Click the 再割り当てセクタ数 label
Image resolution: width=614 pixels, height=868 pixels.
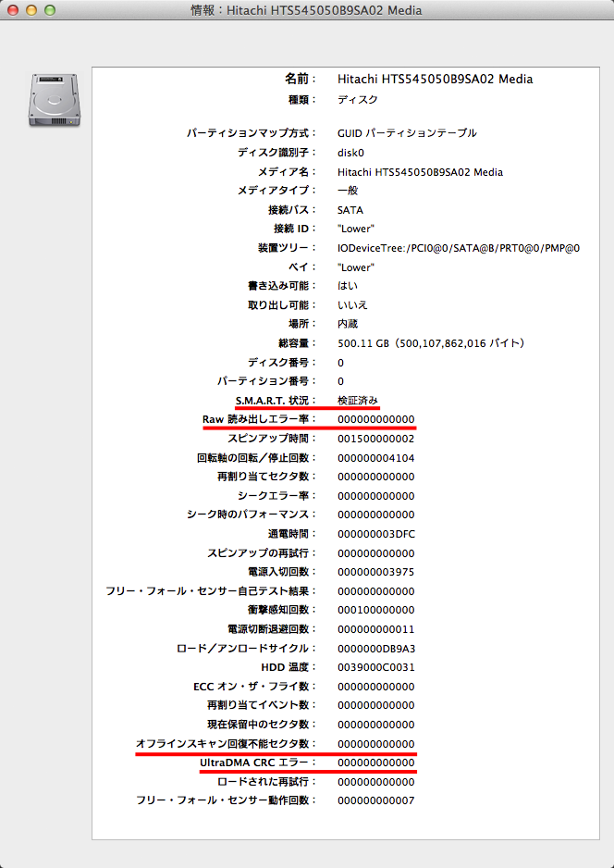(266, 477)
